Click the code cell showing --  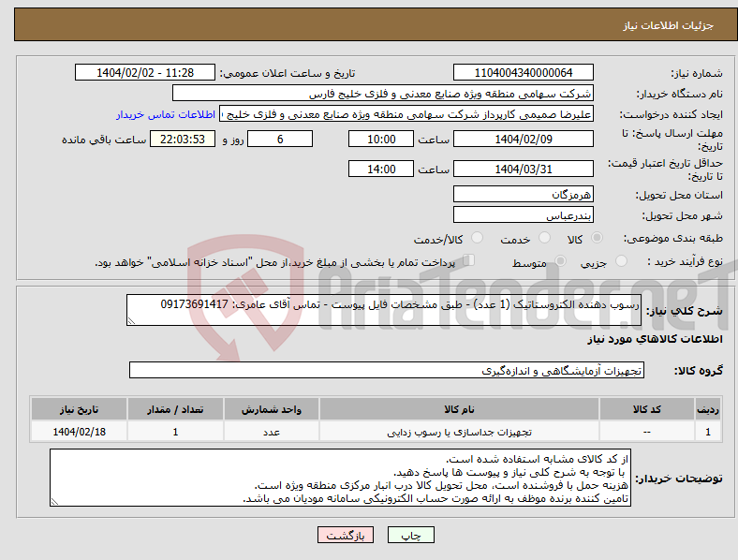coord(647,432)
